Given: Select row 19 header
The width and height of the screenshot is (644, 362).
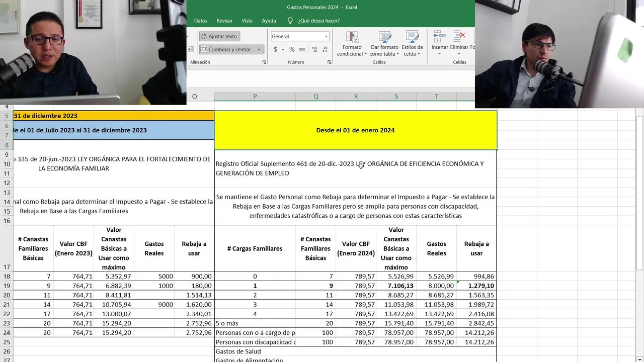Looking at the screenshot, I should click(7, 286).
